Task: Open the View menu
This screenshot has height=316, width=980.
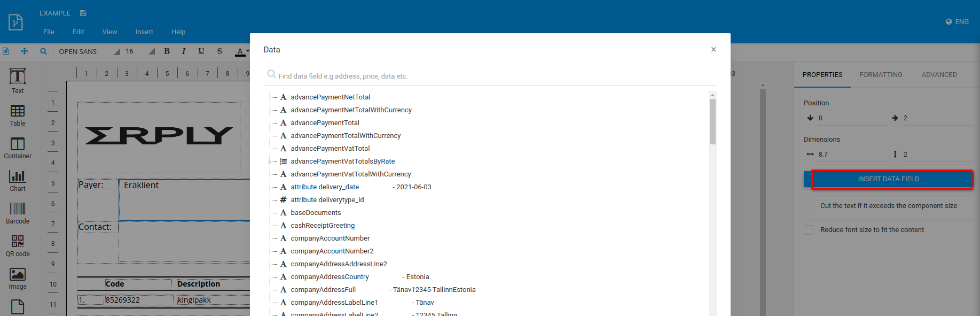Action: tap(109, 32)
